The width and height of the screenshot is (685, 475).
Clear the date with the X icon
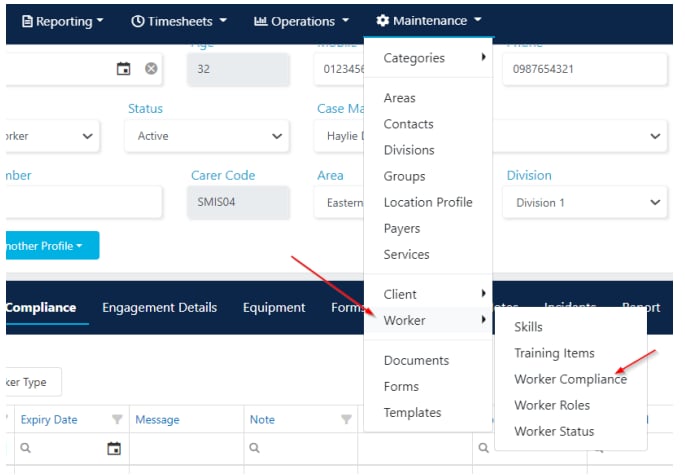click(151, 69)
